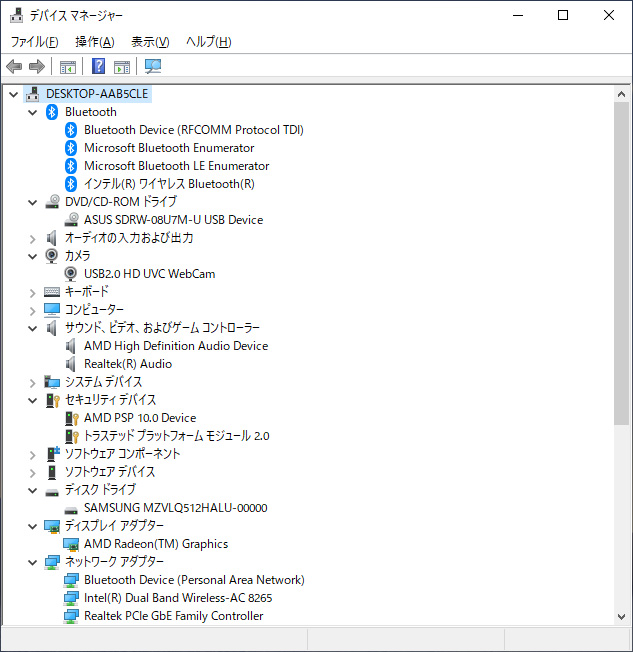This screenshot has width=633, height=652.
Task: Open the 操作(A) menu
Action: point(95,42)
